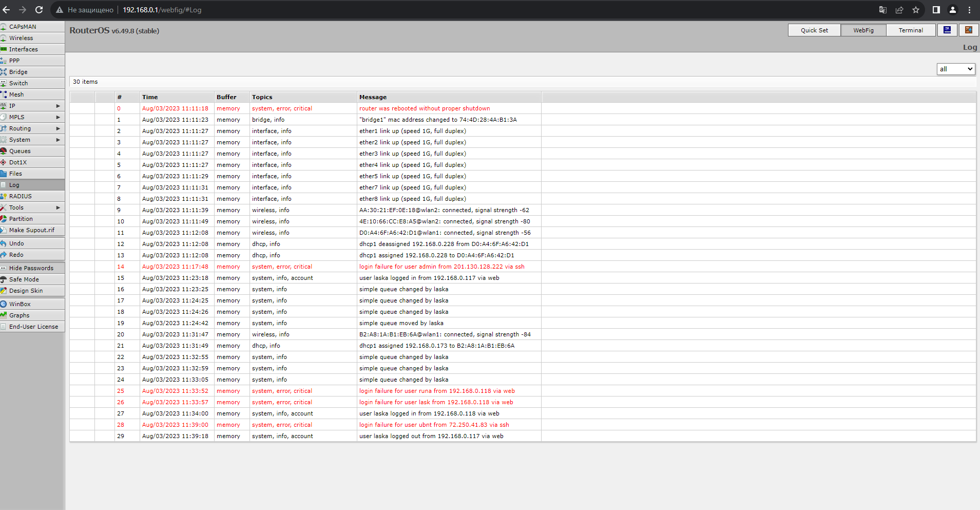Viewport: 980px width, 510px height.
Task: Open the Switch icon in sidebar
Action: pyautogui.click(x=4, y=83)
